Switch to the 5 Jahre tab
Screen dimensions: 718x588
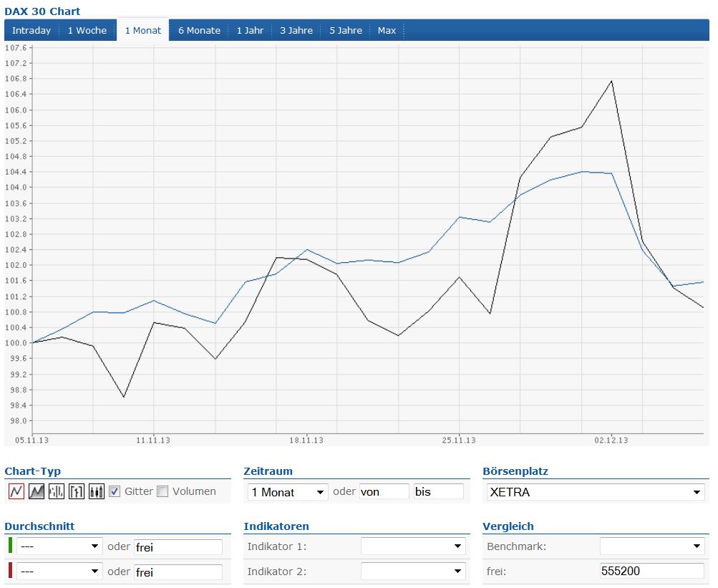346,30
